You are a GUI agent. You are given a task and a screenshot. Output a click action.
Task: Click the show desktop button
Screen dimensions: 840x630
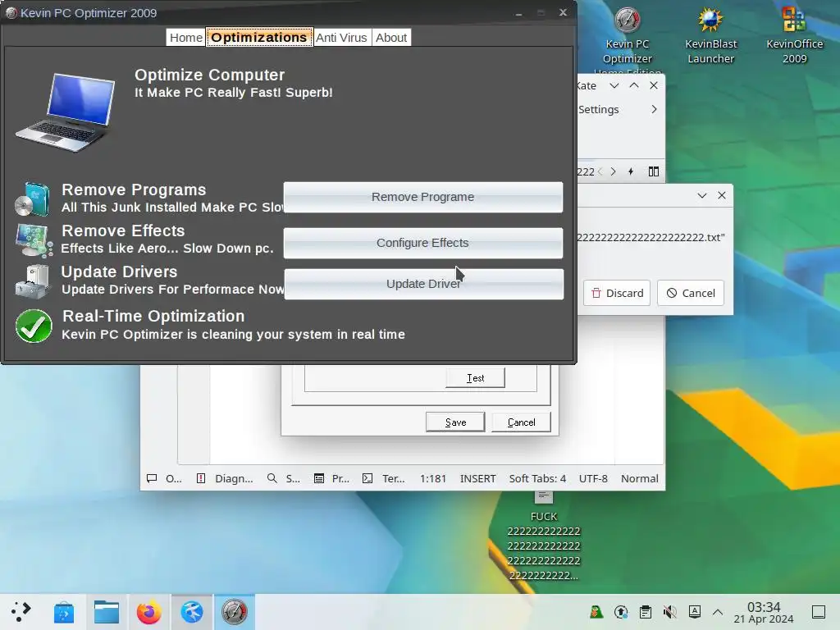point(819,612)
